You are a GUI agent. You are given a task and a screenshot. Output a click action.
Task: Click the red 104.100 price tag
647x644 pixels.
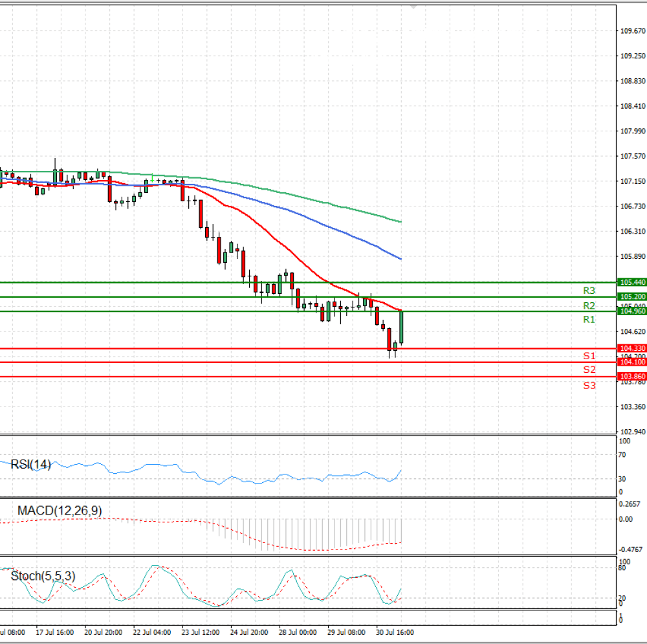pyautogui.click(x=631, y=362)
